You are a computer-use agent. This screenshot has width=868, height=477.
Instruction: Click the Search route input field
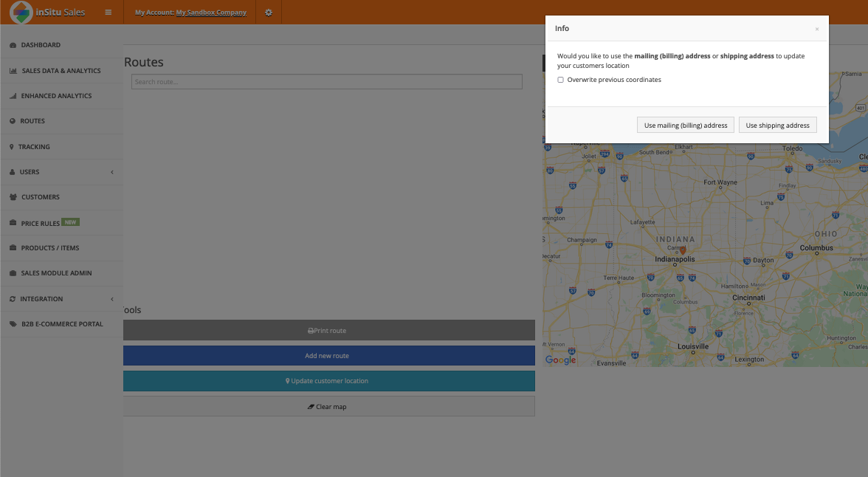(x=326, y=82)
